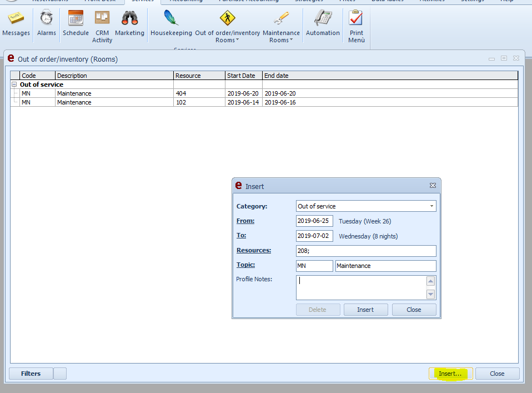The image size is (532, 393).
Task: Open the Schedule calendar icon
Action: [x=76, y=19]
